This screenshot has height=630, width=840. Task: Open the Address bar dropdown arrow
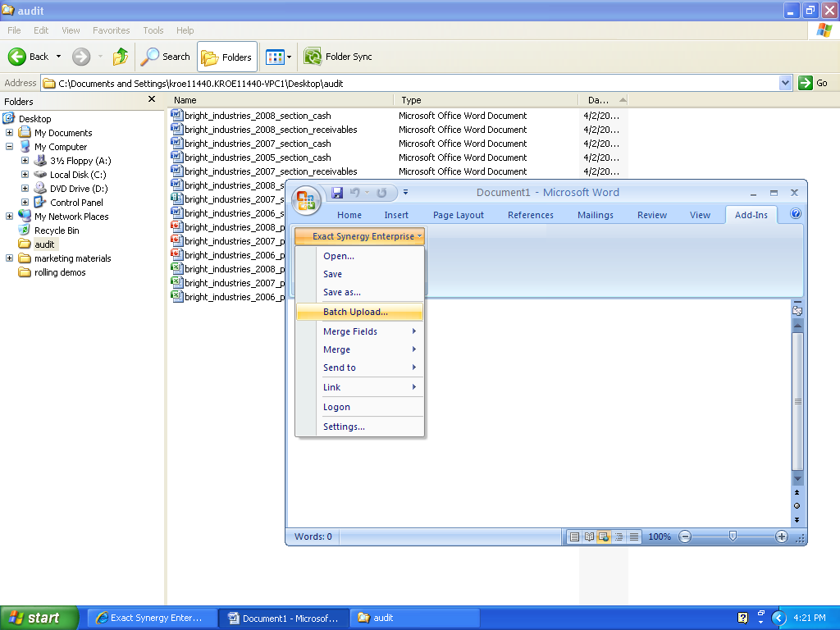[x=785, y=83]
